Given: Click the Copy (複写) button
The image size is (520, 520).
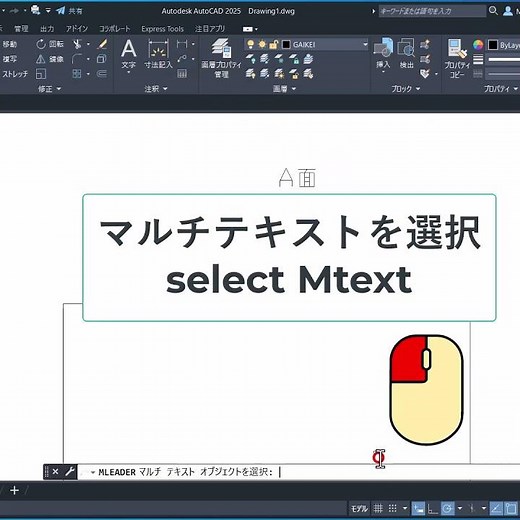Looking at the screenshot, I should (x=10, y=59).
